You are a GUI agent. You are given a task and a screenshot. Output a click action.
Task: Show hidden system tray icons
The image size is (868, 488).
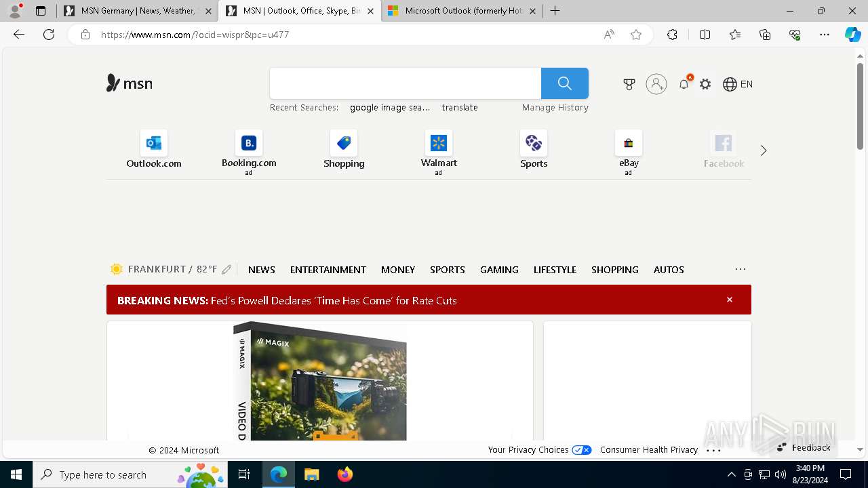(731, 474)
